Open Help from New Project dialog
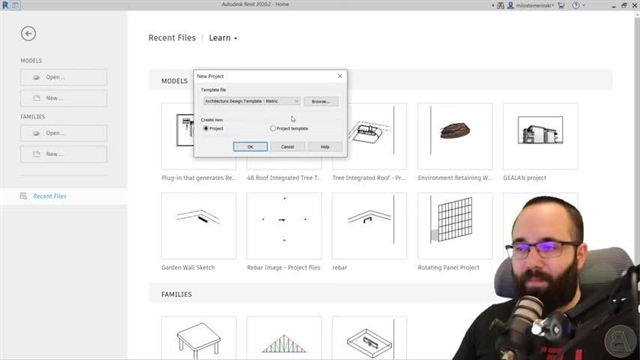This screenshot has width=640, height=360. pos(325,147)
